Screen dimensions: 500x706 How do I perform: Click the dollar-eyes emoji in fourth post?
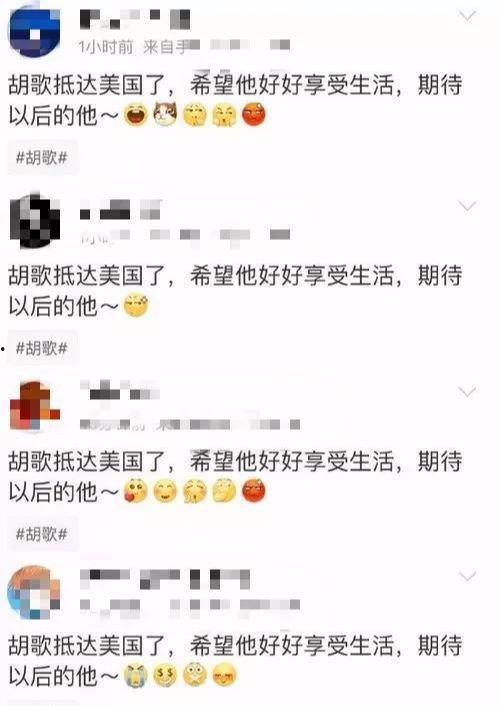tap(165, 675)
